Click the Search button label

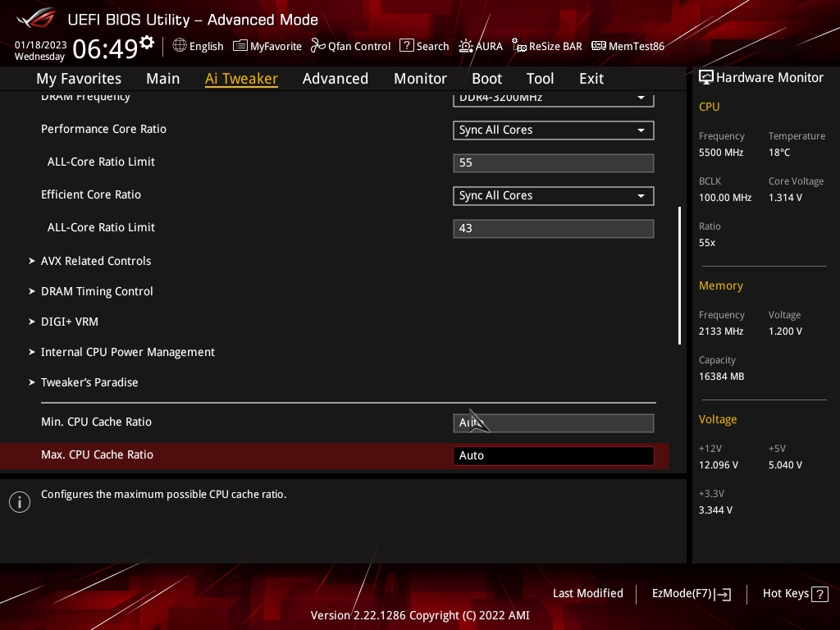(x=433, y=47)
